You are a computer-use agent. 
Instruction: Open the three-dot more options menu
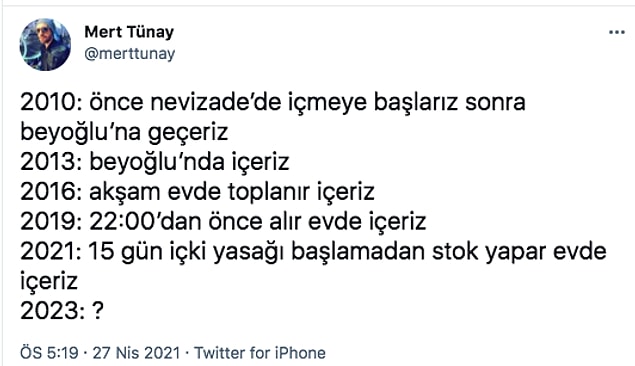click(616, 32)
